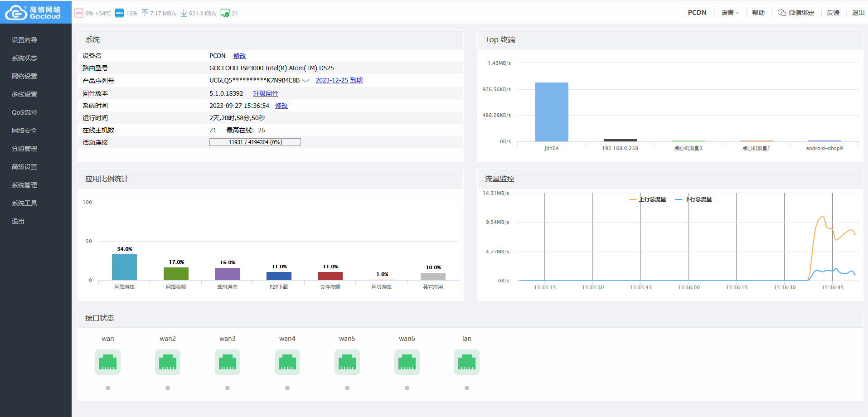Open 系统状态 in the sidebar
Image resolution: width=868 pixels, height=417 pixels.
tap(24, 58)
